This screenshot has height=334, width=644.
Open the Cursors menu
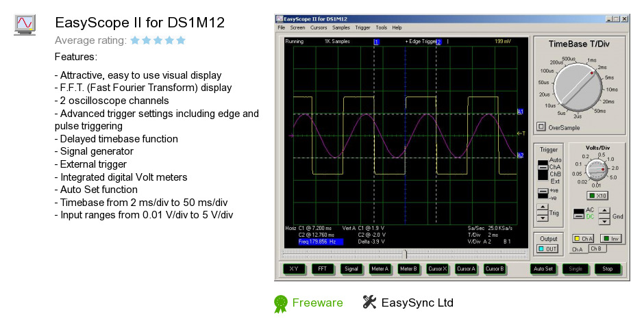(319, 27)
